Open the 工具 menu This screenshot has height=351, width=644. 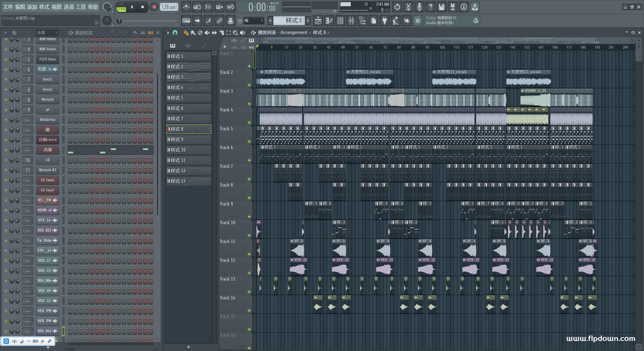(81, 7)
